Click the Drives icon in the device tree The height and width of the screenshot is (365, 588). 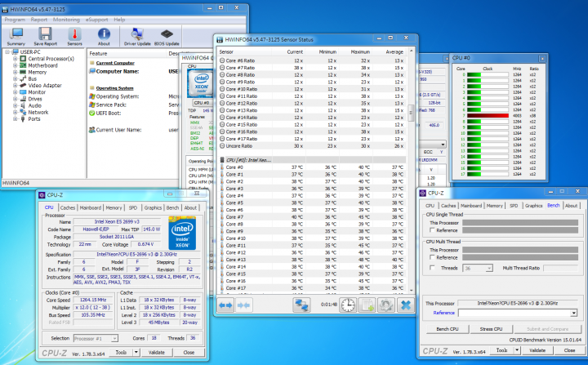pyautogui.click(x=23, y=99)
